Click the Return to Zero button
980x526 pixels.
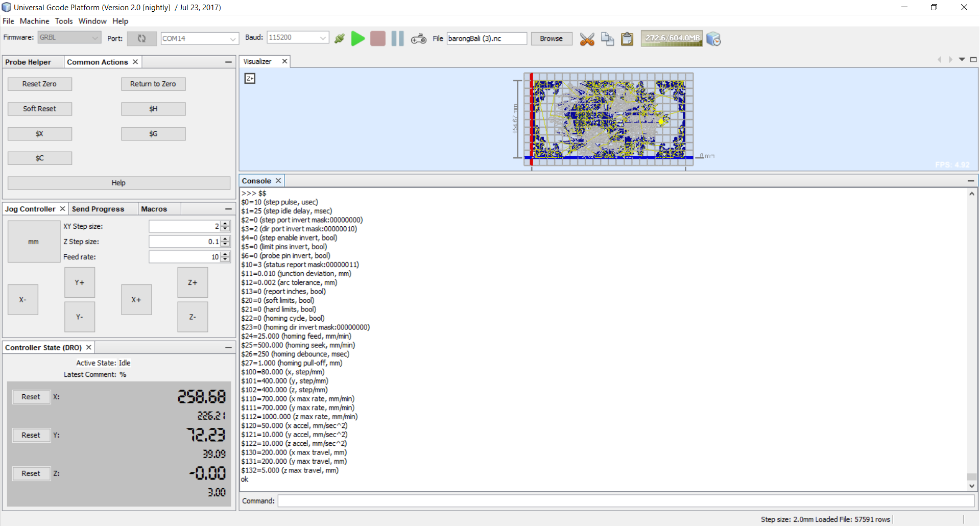click(153, 84)
